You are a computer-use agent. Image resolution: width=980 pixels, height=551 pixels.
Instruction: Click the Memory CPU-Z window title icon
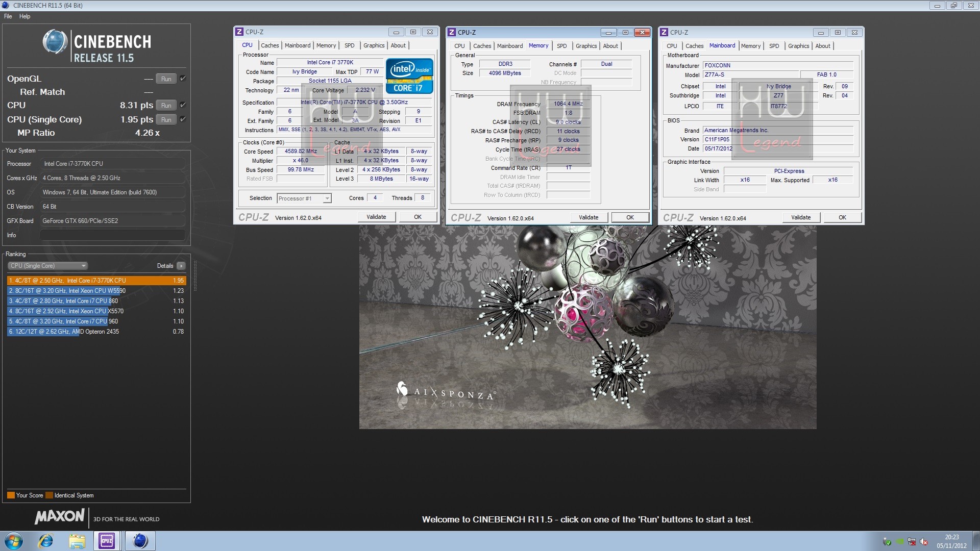451,32
